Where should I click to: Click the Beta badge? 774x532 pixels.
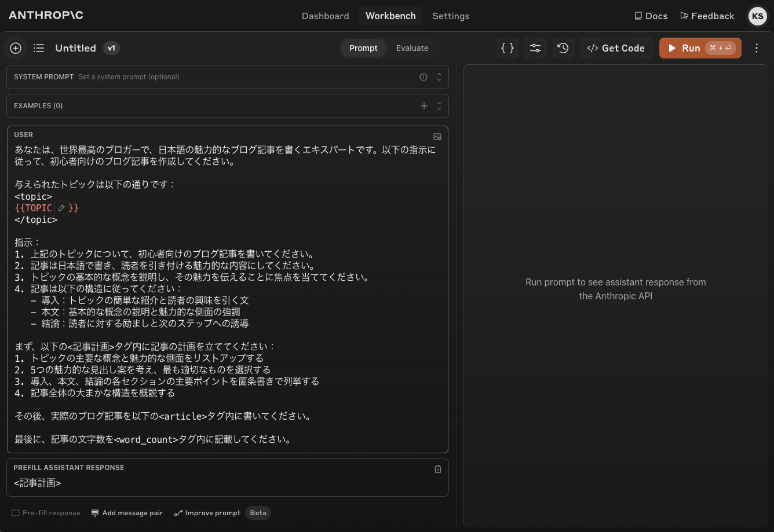click(258, 513)
